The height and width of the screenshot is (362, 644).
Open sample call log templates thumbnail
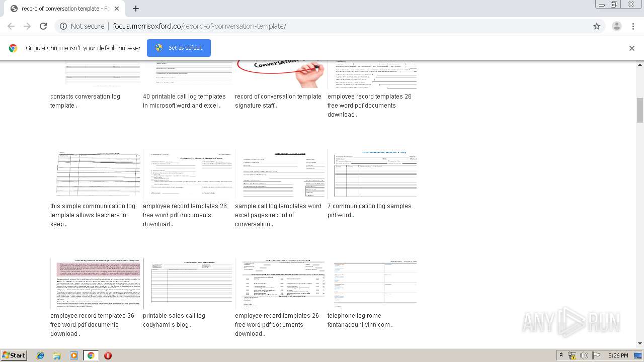tap(280, 174)
